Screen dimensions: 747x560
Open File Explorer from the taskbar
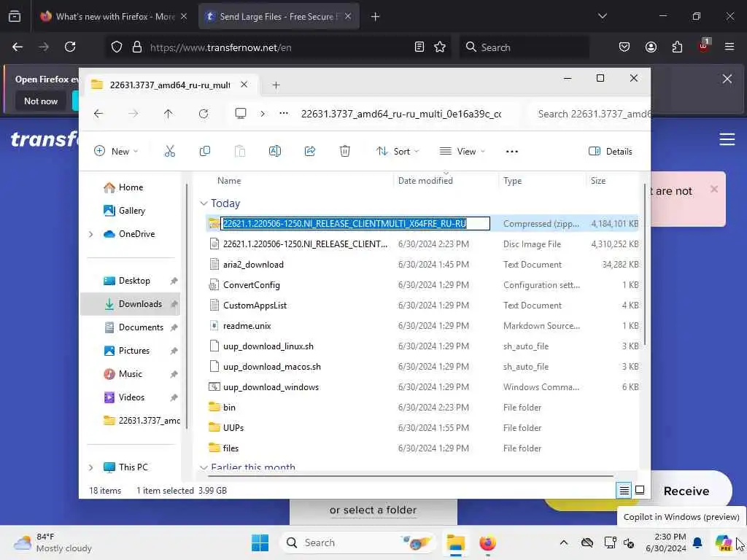click(456, 542)
